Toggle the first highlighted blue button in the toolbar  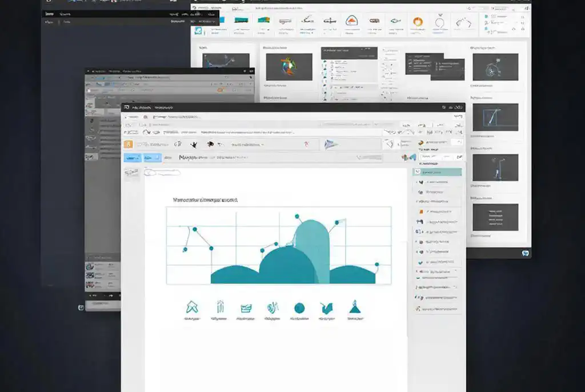133,158
